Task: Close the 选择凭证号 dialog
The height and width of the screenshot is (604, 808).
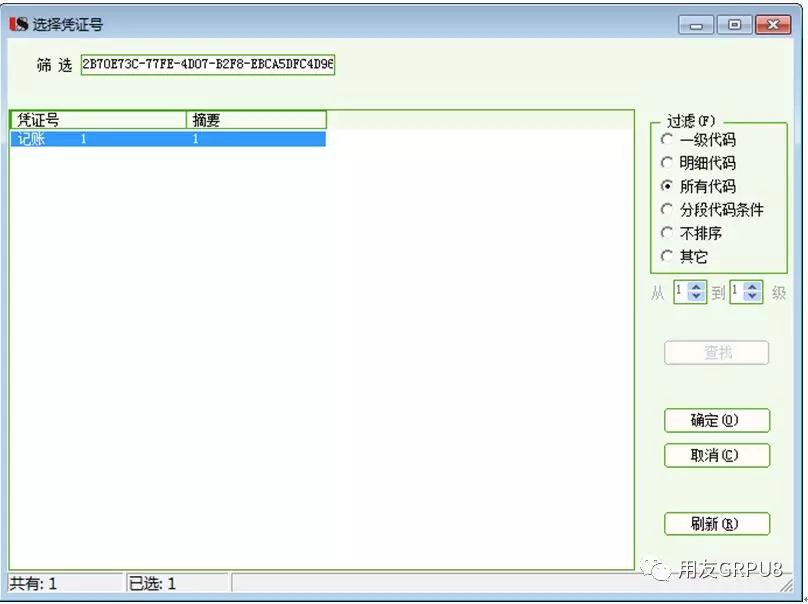Action: pos(773,25)
